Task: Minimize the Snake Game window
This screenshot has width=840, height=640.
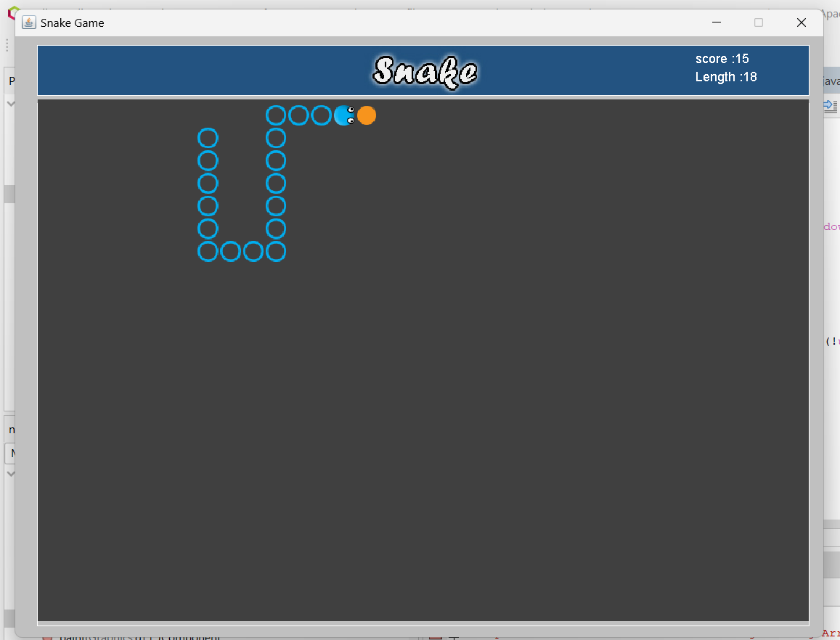Action: [x=717, y=22]
